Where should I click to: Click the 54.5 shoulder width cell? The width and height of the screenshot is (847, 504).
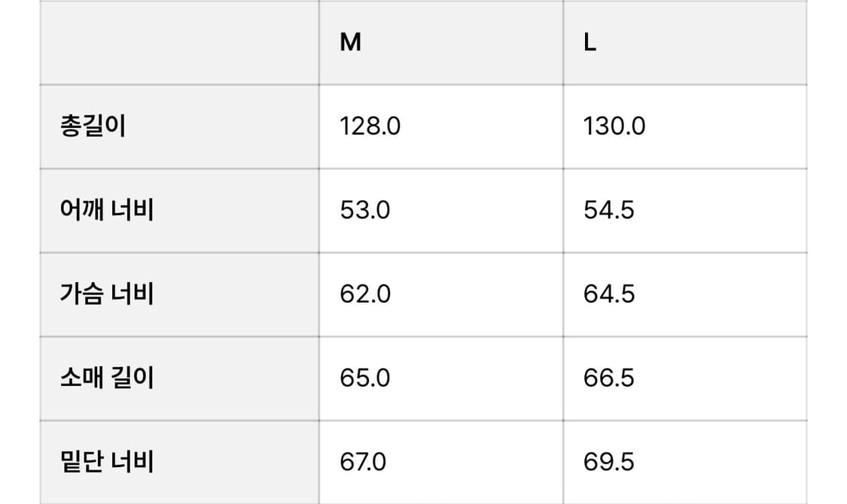pyautogui.click(x=609, y=210)
